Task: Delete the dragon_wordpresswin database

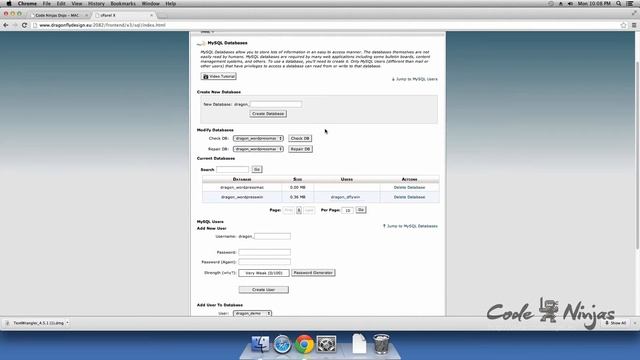Action: click(x=409, y=197)
